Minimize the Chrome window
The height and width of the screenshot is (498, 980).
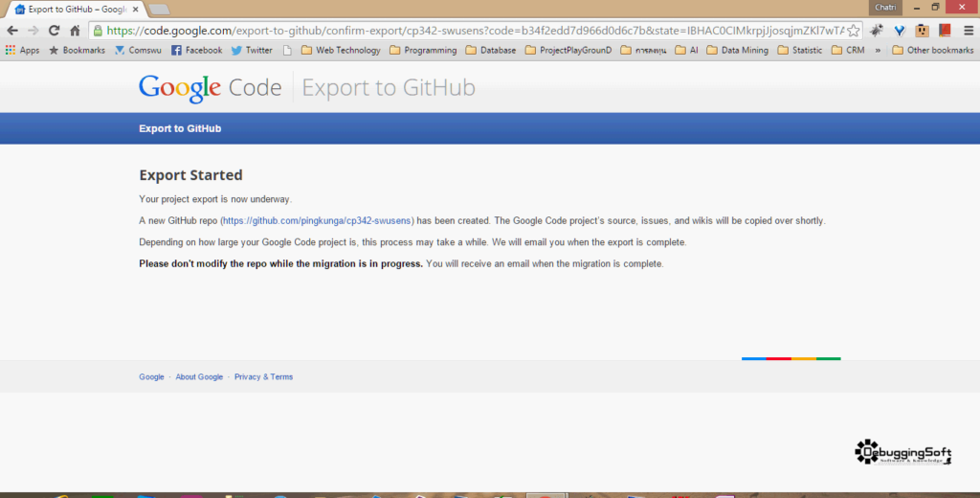pos(916,8)
